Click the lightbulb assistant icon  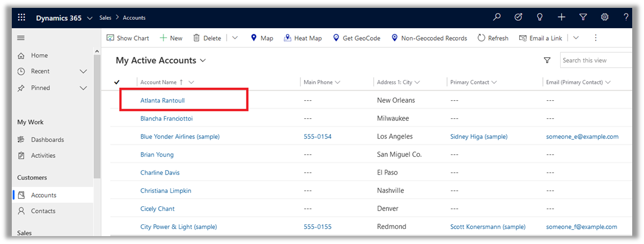pos(539,17)
